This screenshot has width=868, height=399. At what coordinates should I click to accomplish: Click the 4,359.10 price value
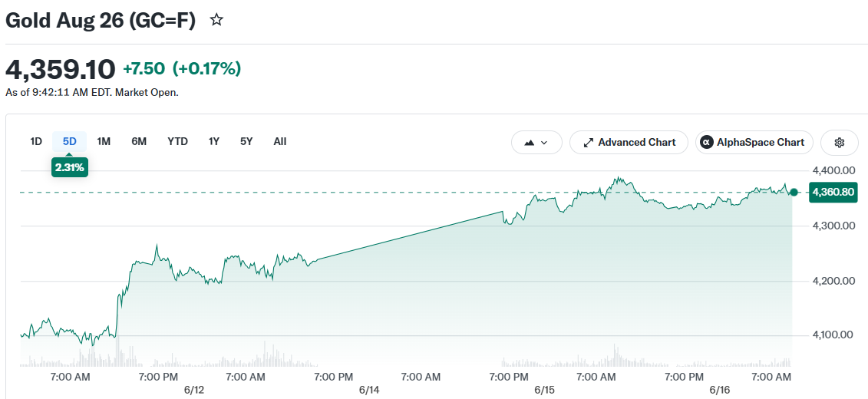(61, 68)
